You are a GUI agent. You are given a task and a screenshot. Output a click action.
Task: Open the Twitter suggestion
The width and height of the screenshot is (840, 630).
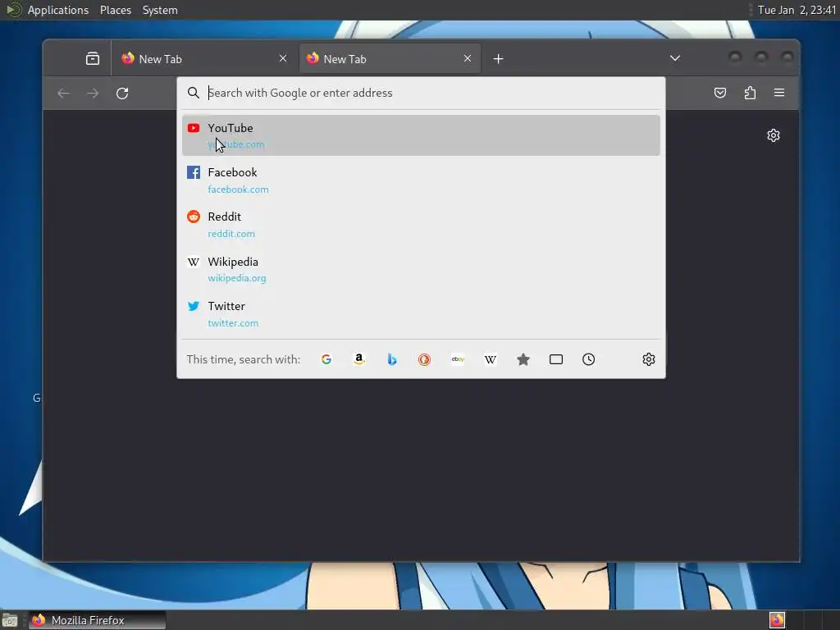pyautogui.click(x=421, y=314)
